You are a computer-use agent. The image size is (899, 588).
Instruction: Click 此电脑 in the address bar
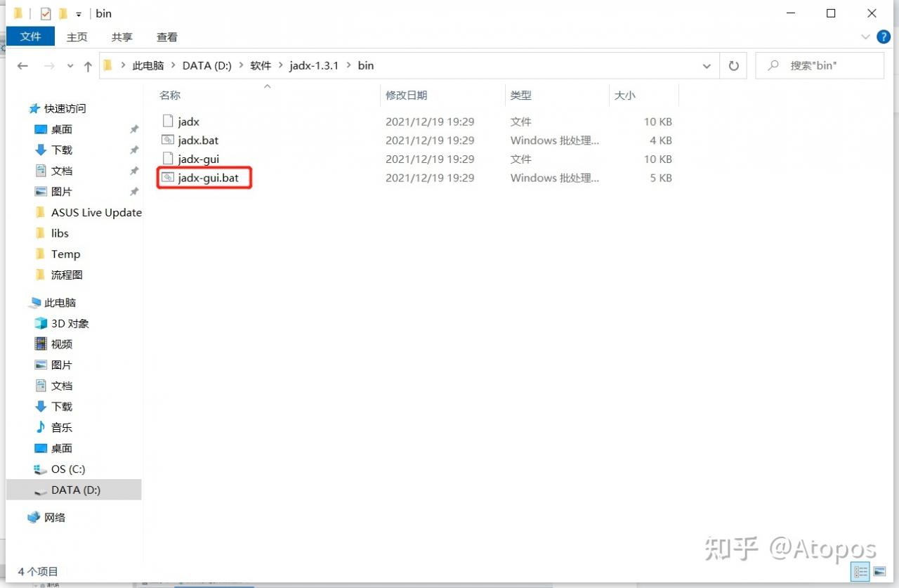click(x=147, y=65)
